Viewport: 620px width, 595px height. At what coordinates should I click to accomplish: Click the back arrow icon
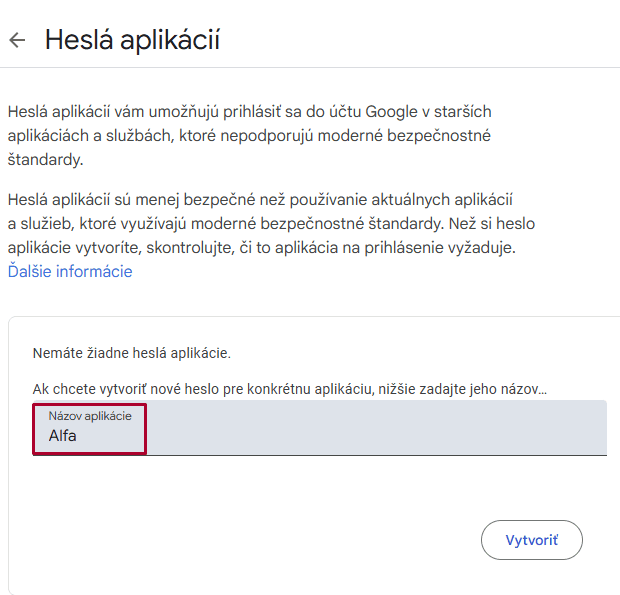pos(16,40)
